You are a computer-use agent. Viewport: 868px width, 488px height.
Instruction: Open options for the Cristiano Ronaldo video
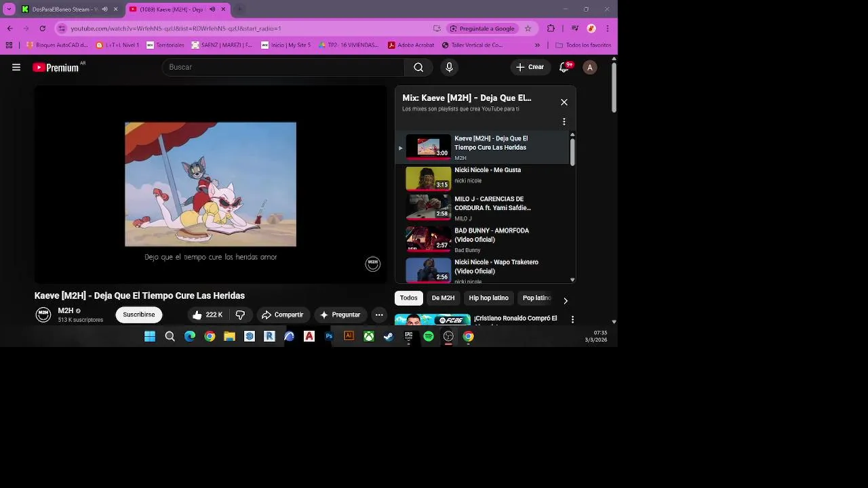coord(572,319)
